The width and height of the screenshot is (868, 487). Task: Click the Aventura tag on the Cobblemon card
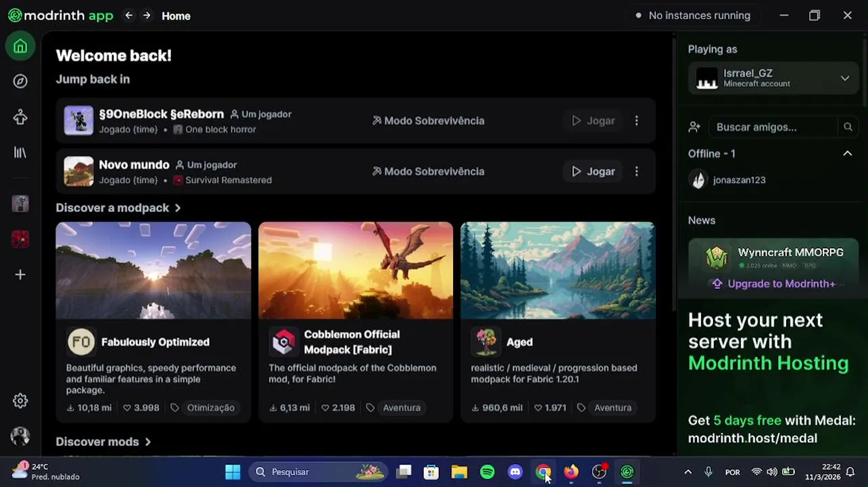tap(402, 407)
